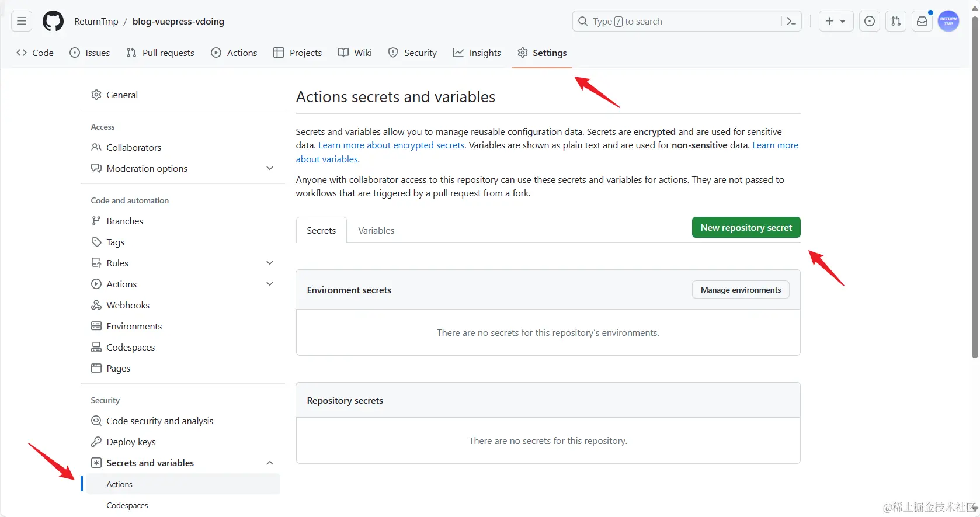
Task: Select the Settings tab
Action: pyautogui.click(x=542, y=53)
